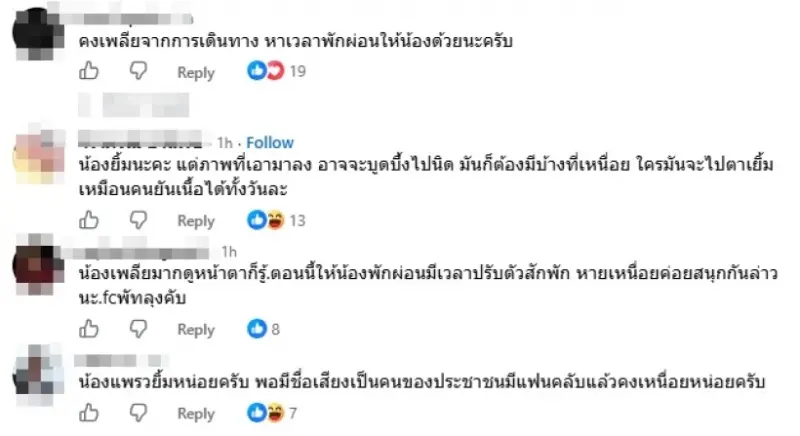Open the dark avatar of first commenter
Viewport: 800px width, 436px height.
point(37,34)
